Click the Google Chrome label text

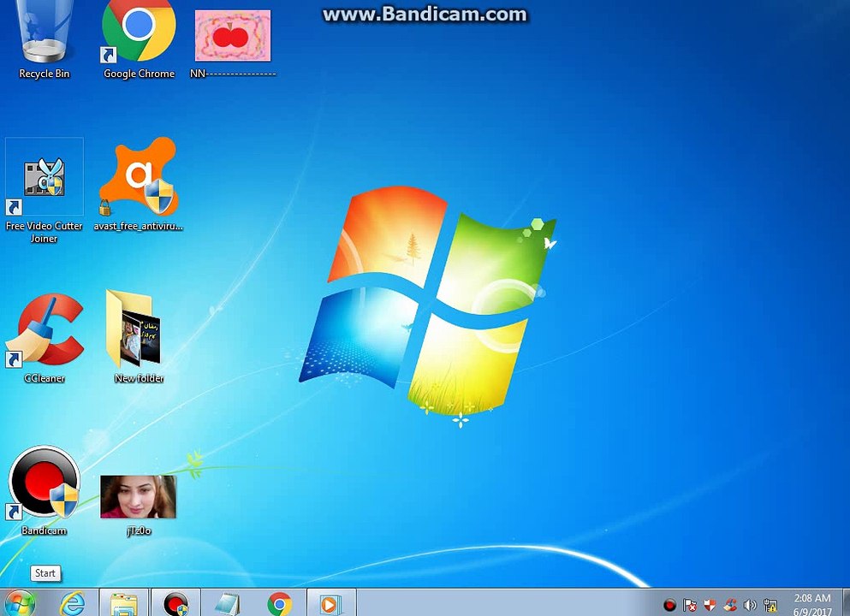tap(140, 74)
